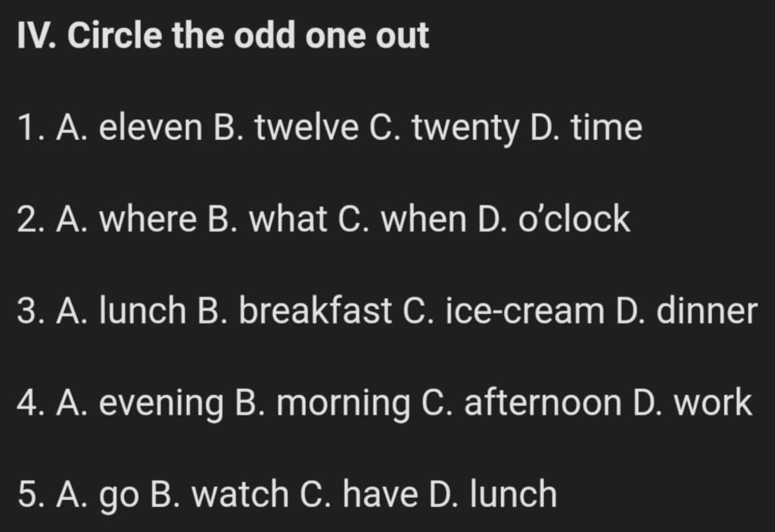Click the word "twenty" in question 1
This screenshot has height=532, width=775.
tap(465, 129)
